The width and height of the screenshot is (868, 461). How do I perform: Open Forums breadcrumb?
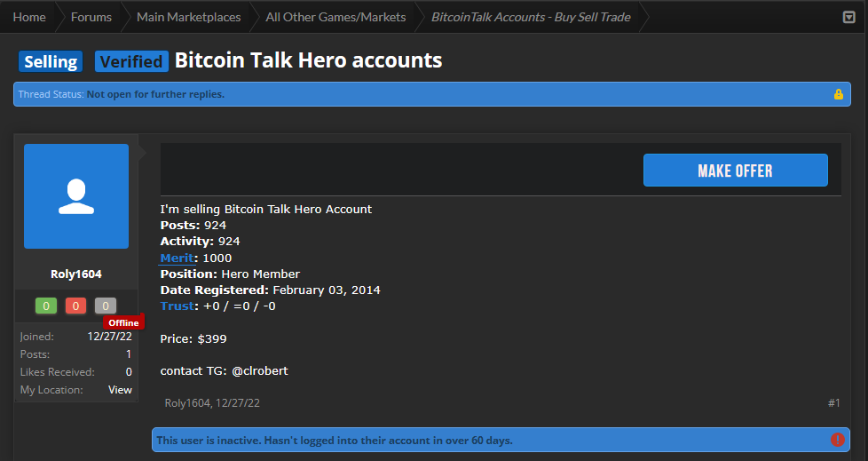(91, 17)
